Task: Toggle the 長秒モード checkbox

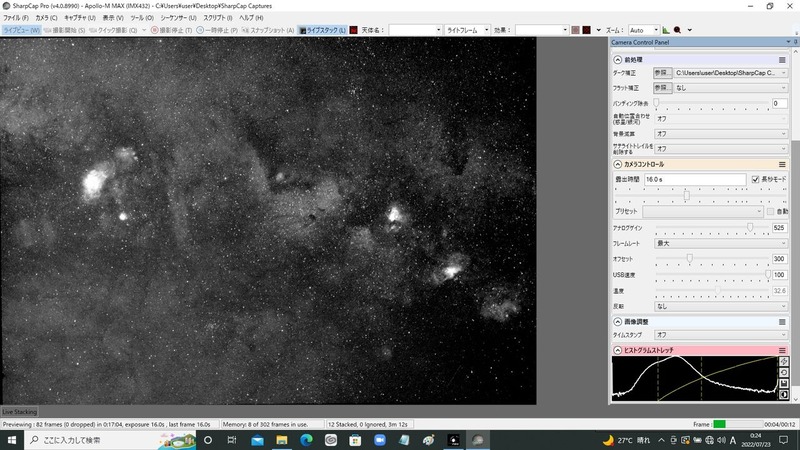Action: 755,179
